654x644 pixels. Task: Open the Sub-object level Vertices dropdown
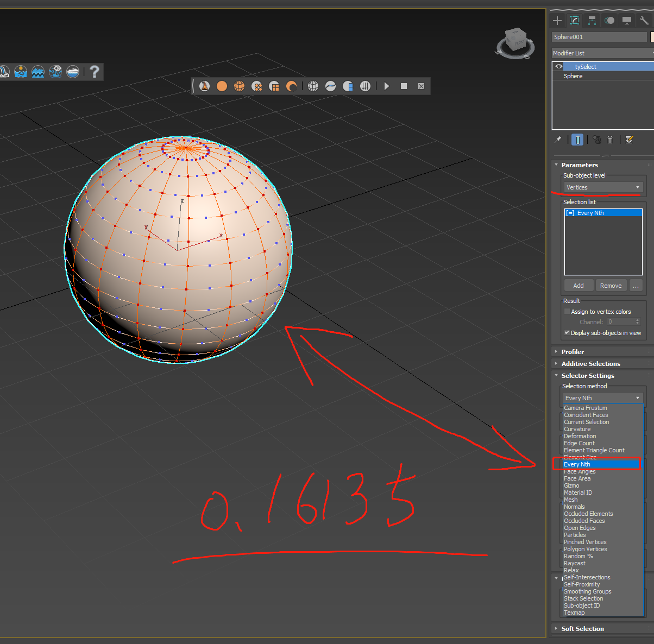(603, 187)
